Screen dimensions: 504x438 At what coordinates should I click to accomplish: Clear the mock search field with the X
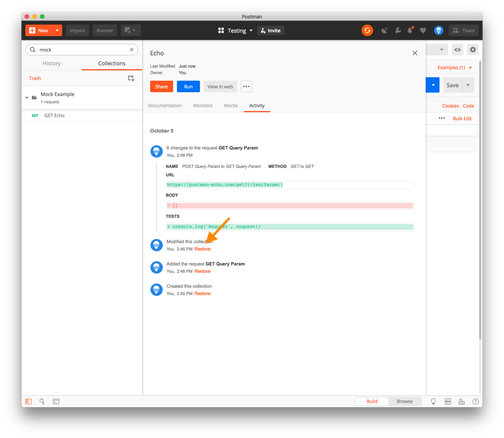click(x=132, y=49)
